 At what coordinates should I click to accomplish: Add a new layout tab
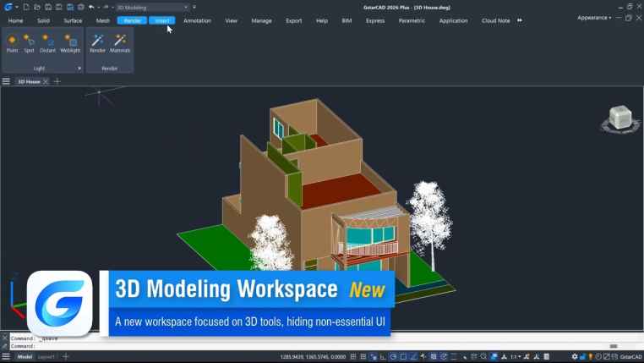[x=65, y=356]
